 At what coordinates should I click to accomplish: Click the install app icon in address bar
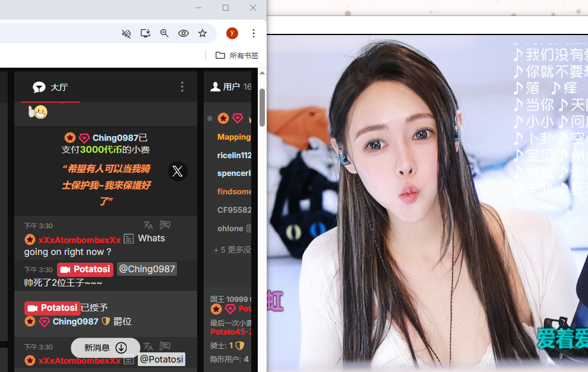[146, 33]
